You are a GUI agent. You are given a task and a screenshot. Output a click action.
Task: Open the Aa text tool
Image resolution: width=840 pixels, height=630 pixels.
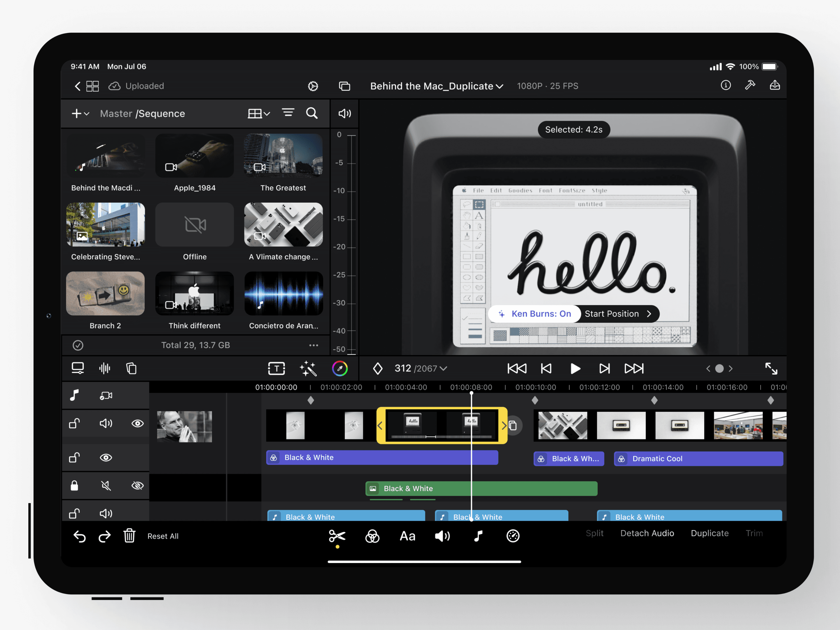[x=407, y=536]
